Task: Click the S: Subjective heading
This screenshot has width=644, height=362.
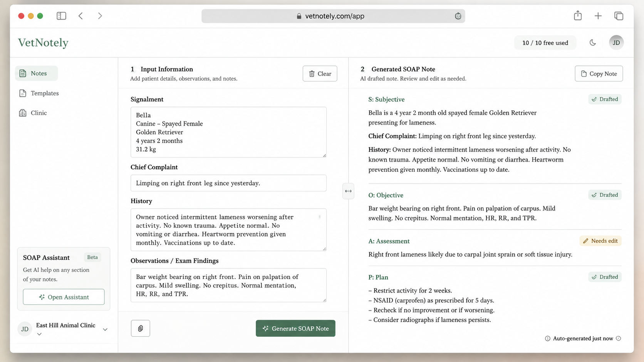Action: (x=386, y=99)
